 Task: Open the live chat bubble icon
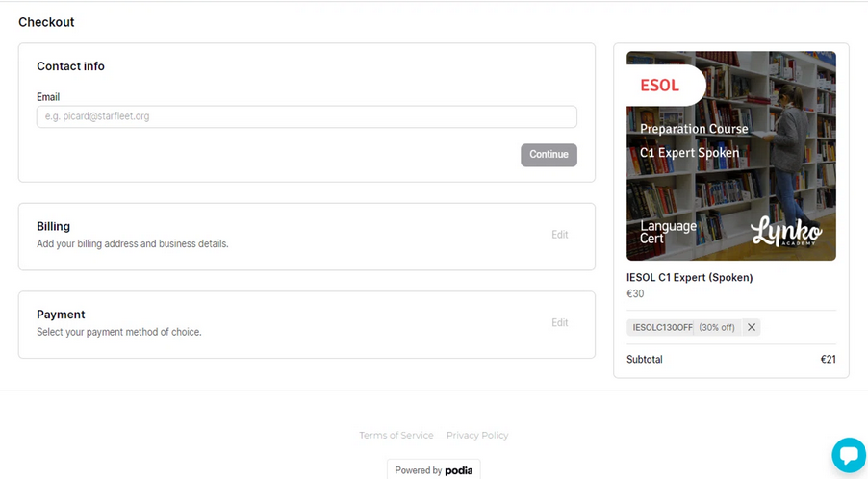click(849, 455)
